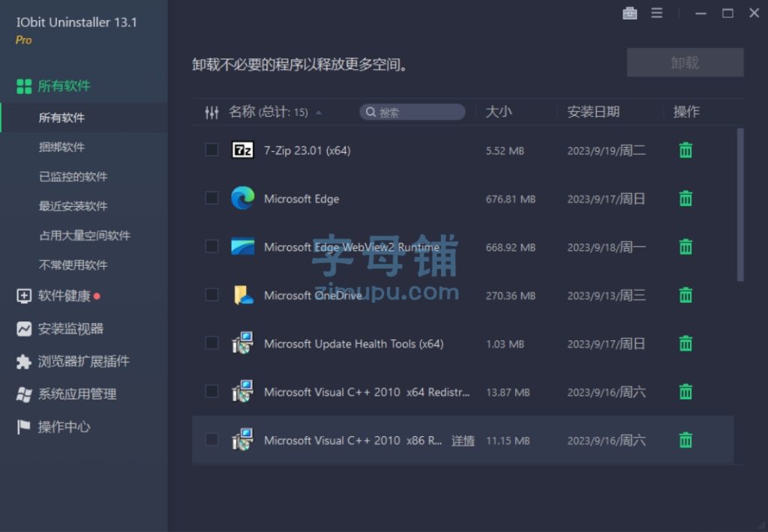Select the Microsoft Edge name text
768x532 pixels.
[301, 199]
